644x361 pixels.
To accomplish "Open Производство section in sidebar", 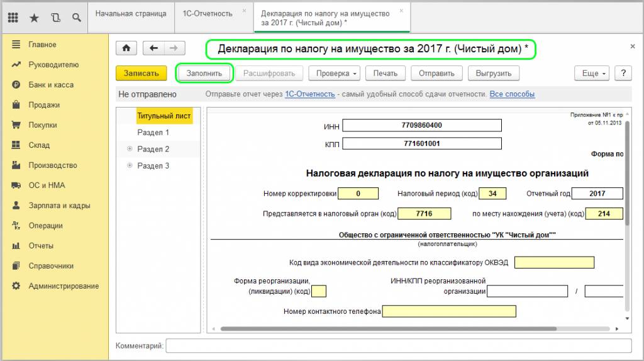I will [53, 165].
